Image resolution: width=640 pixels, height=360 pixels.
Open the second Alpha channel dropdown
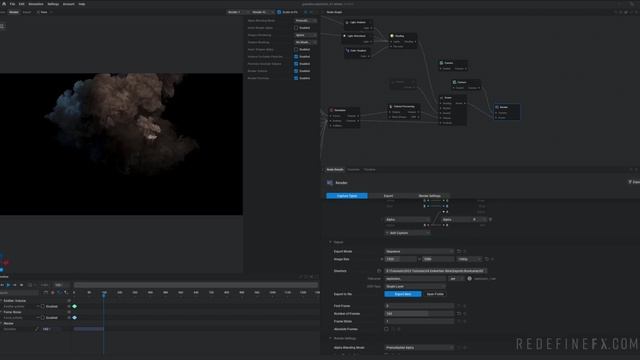coord(464,220)
